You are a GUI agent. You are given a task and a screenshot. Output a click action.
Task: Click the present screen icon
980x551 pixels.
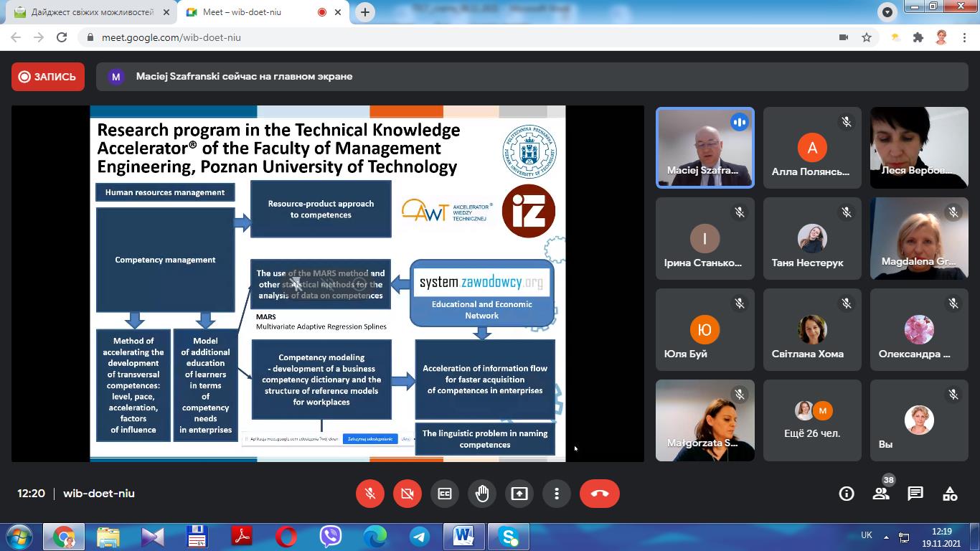coord(519,494)
